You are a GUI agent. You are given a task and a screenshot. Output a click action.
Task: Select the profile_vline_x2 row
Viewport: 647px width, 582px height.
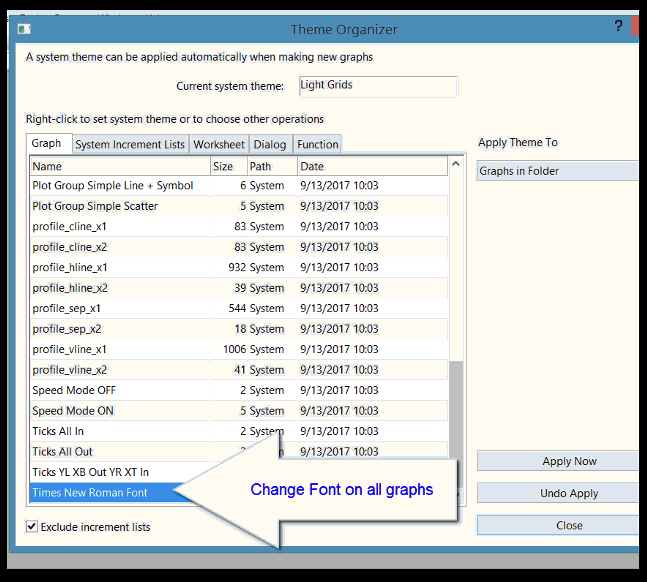(x=239, y=369)
